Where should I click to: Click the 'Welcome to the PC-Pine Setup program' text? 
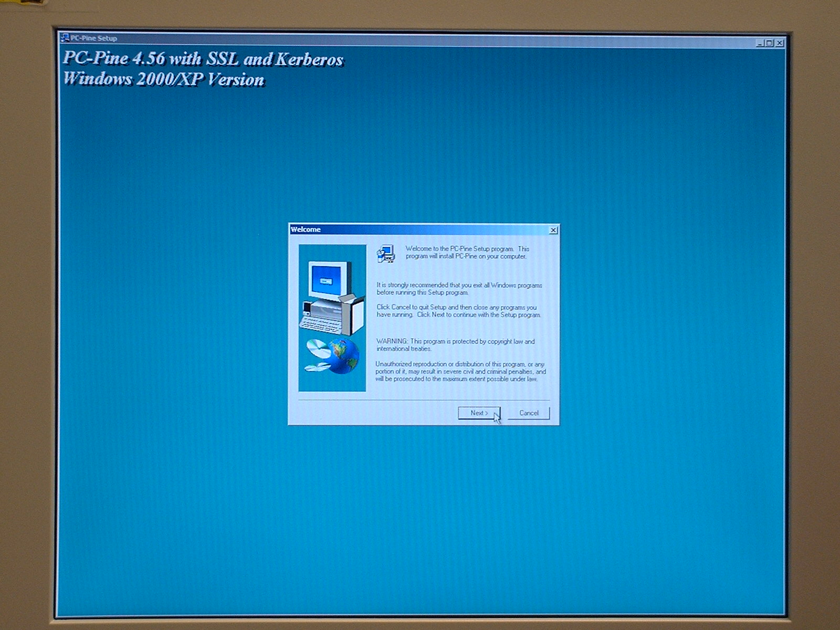point(467,253)
